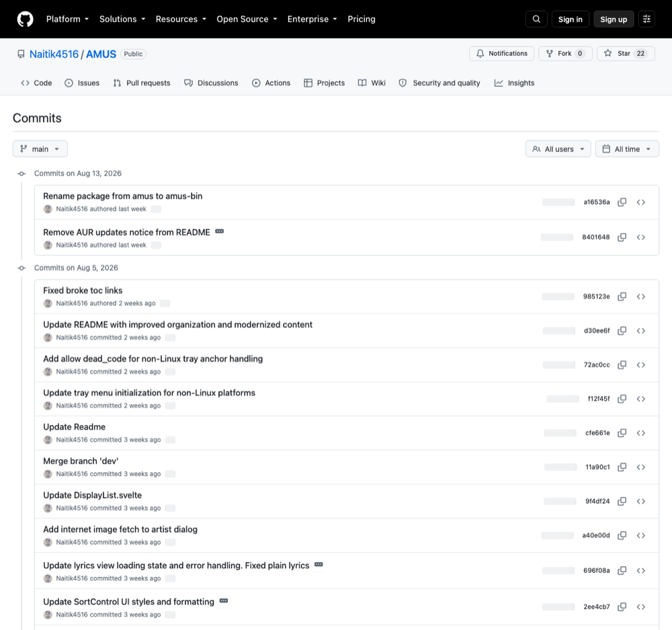Fork the AMUS repository
The image size is (672, 630).
tap(565, 54)
